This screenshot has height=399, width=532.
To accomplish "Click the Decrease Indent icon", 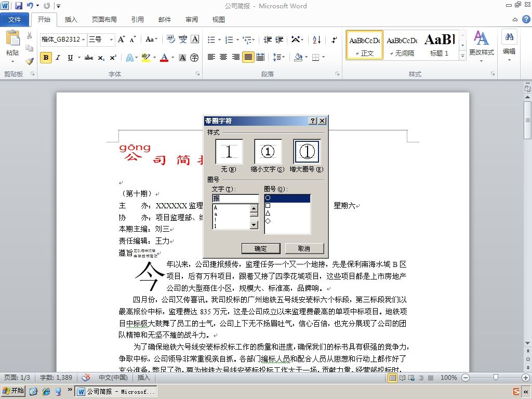I will 268,39.
